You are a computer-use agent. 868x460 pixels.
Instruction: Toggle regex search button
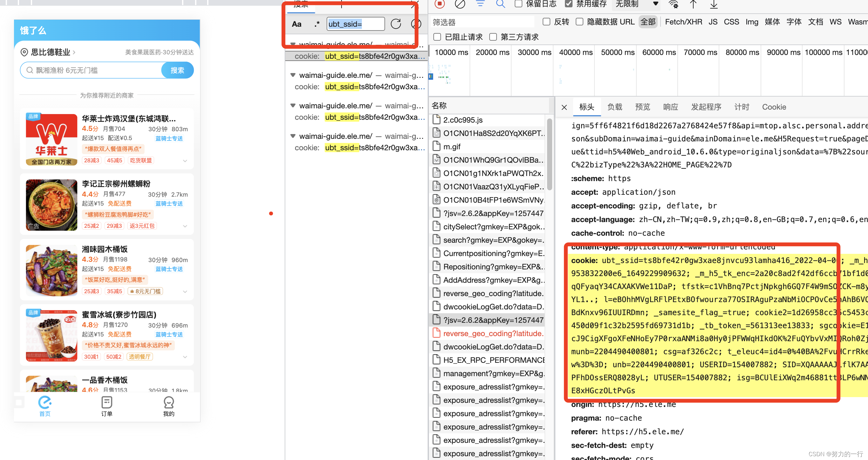pos(317,24)
